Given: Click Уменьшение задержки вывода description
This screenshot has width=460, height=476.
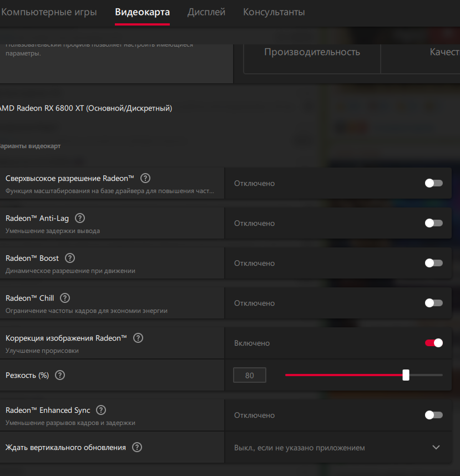Looking at the screenshot, I should [x=53, y=231].
